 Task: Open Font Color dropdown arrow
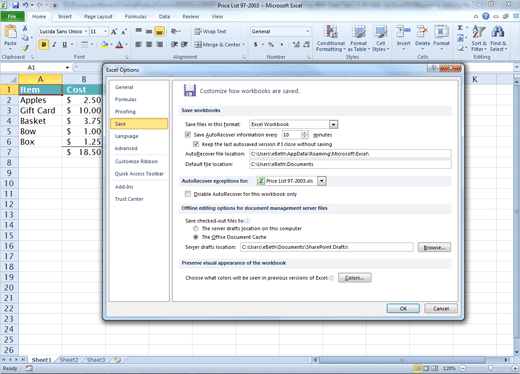point(126,44)
